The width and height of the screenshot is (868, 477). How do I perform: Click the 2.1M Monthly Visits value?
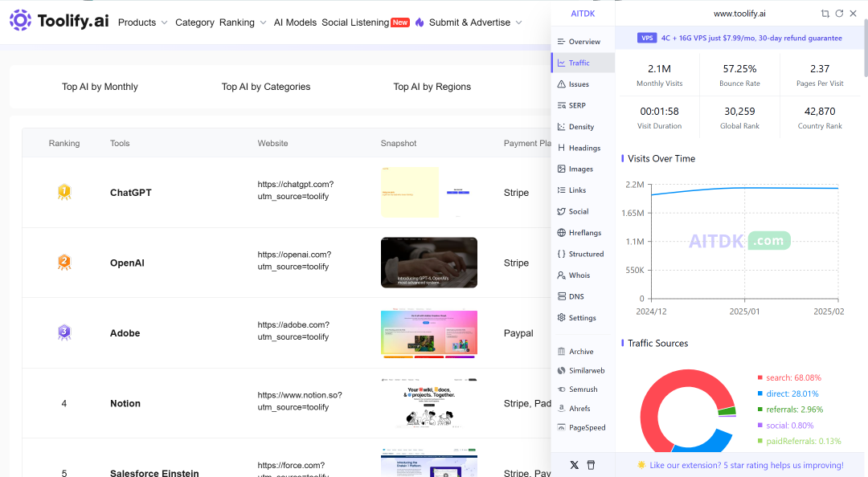(x=659, y=68)
